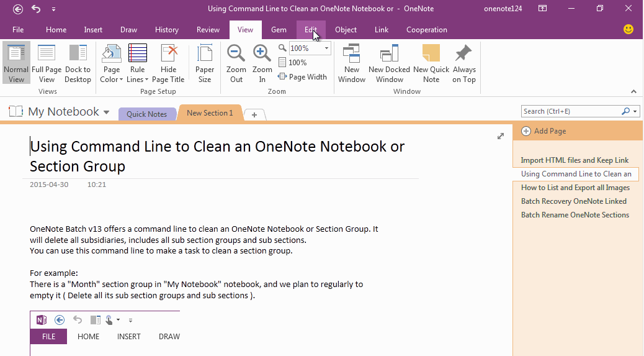Switch to the Review ribbon tab
644x356 pixels.
[x=208, y=30]
